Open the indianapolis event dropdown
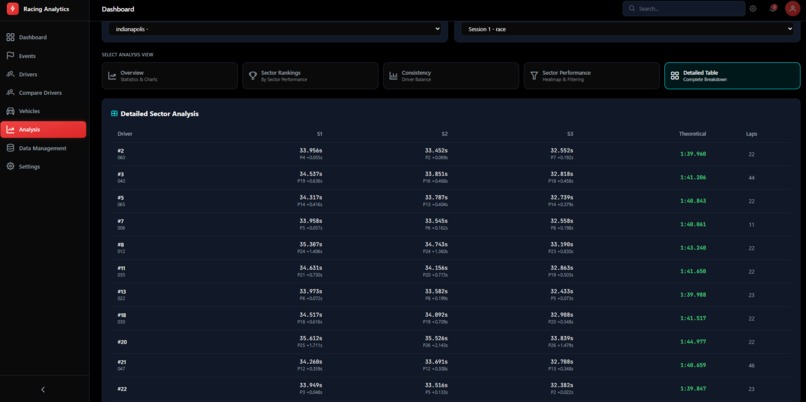The height and width of the screenshot is (402, 806). click(x=275, y=29)
